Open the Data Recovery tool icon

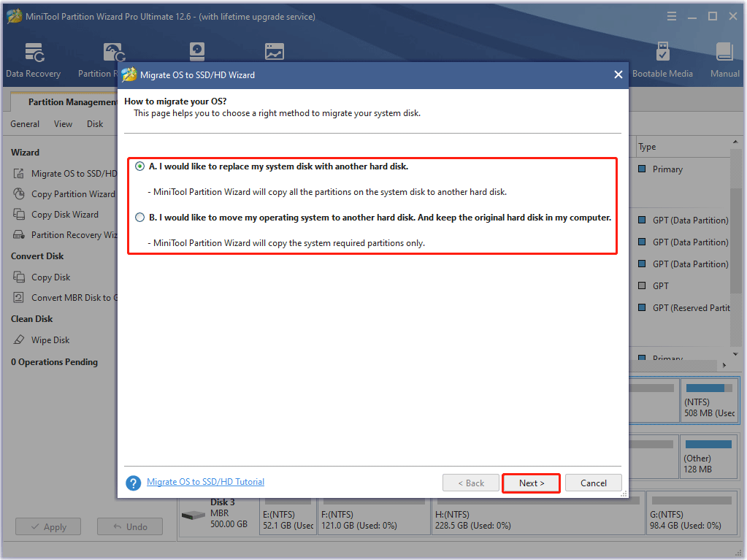pos(35,53)
